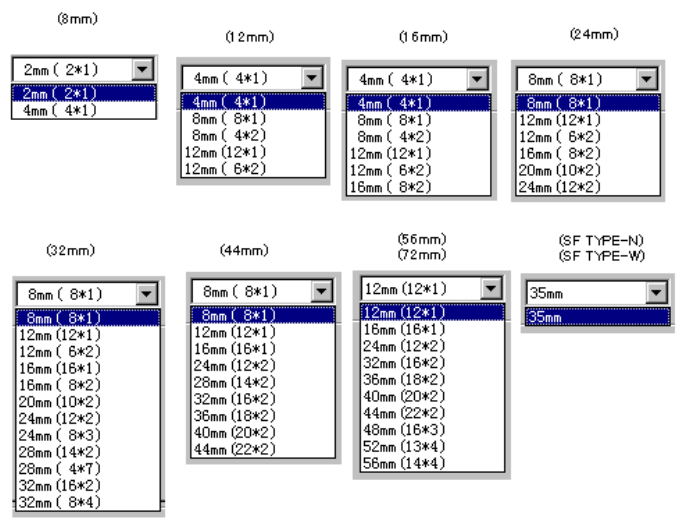689x526 pixels.
Task: Open the 56mm/72mm feed dropdown arrow
Action: [x=491, y=288]
